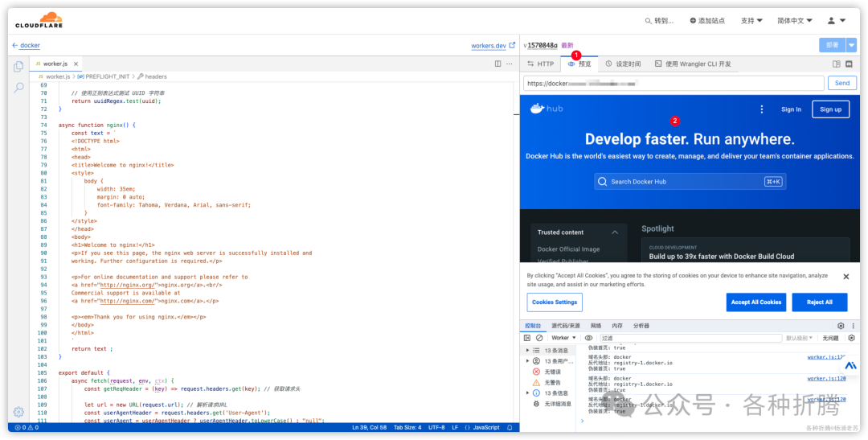Open devtools more options kebab
This screenshot has height=440, width=868.
click(853, 326)
